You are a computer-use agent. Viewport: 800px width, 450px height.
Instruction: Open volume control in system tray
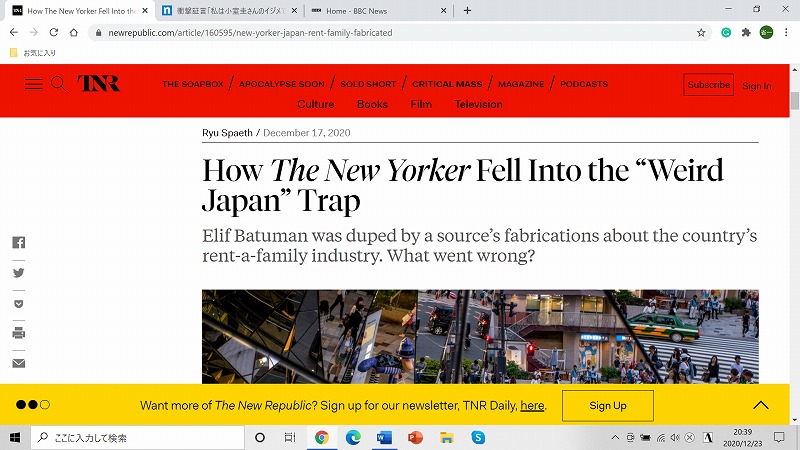click(675, 437)
